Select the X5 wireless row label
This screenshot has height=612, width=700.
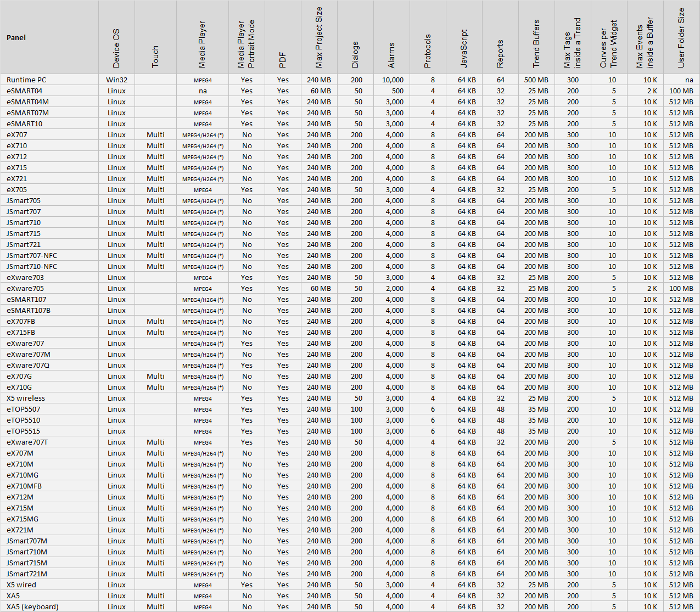tap(26, 398)
